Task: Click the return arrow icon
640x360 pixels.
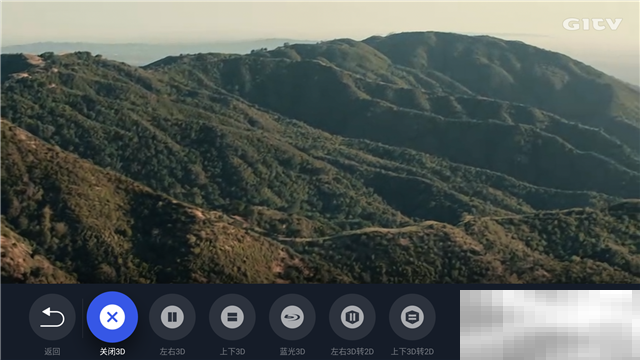Action: [x=52, y=317]
